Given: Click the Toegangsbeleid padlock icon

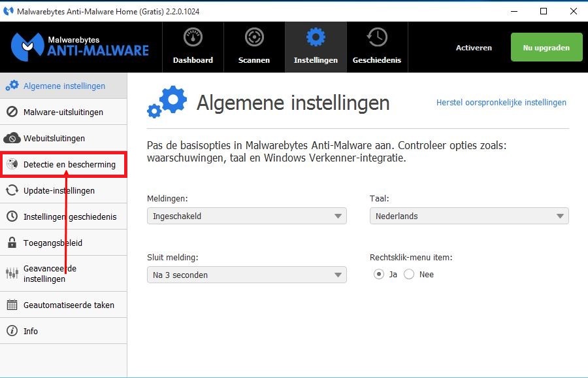Looking at the screenshot, I should [x=12, y=243].
